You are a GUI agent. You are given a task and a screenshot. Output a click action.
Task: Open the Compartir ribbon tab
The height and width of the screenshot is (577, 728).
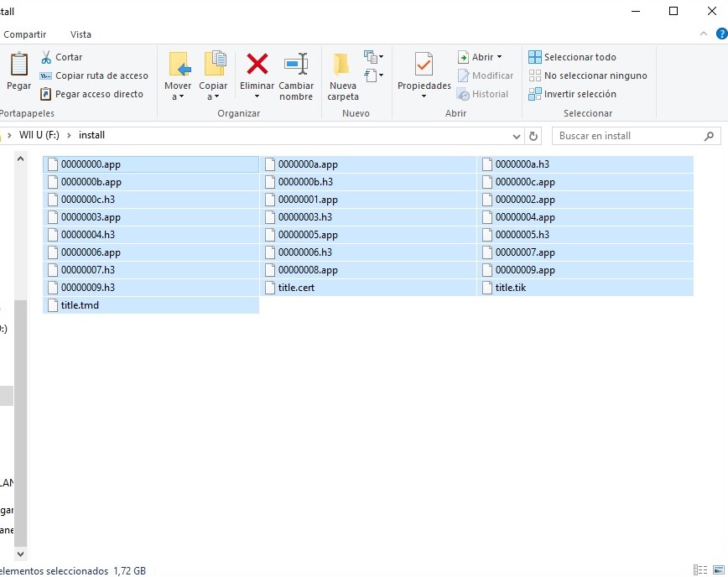click(x=25, y=34)
